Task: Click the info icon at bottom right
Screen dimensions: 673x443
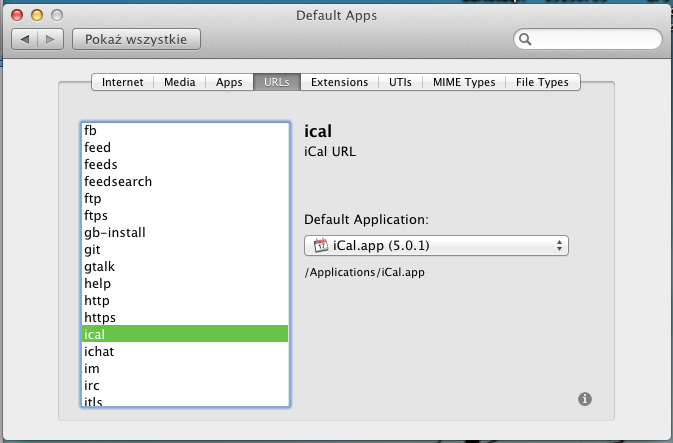Action: click(x=585, y=399)
